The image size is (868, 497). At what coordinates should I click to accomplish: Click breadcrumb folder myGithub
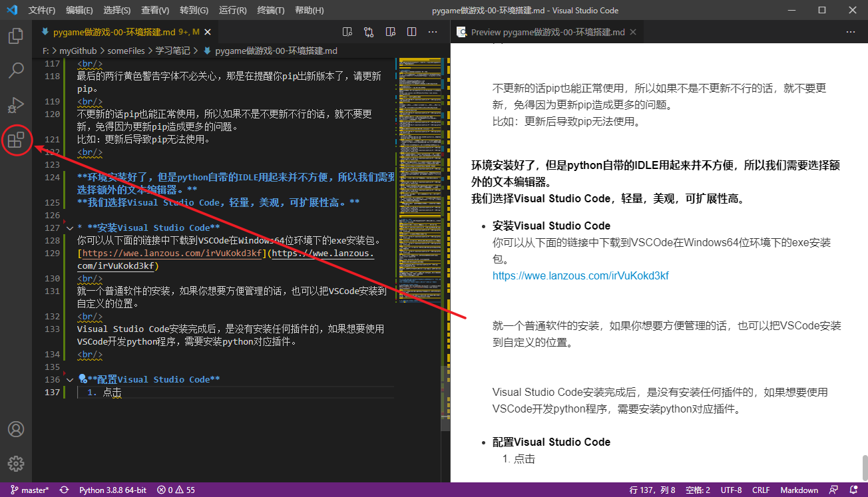point(78,51)
